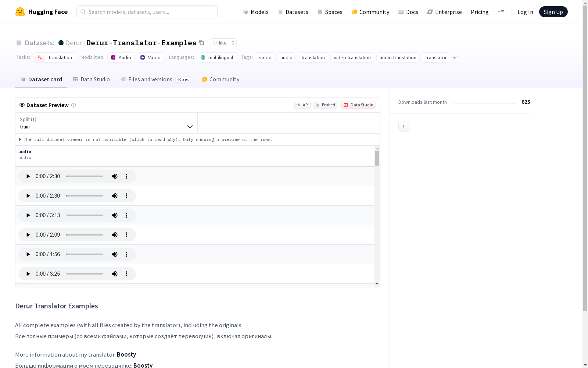The width and height of the screenshot is (588, 368).
Task: Open the first Boosty link
Action: tap(126, 354)
